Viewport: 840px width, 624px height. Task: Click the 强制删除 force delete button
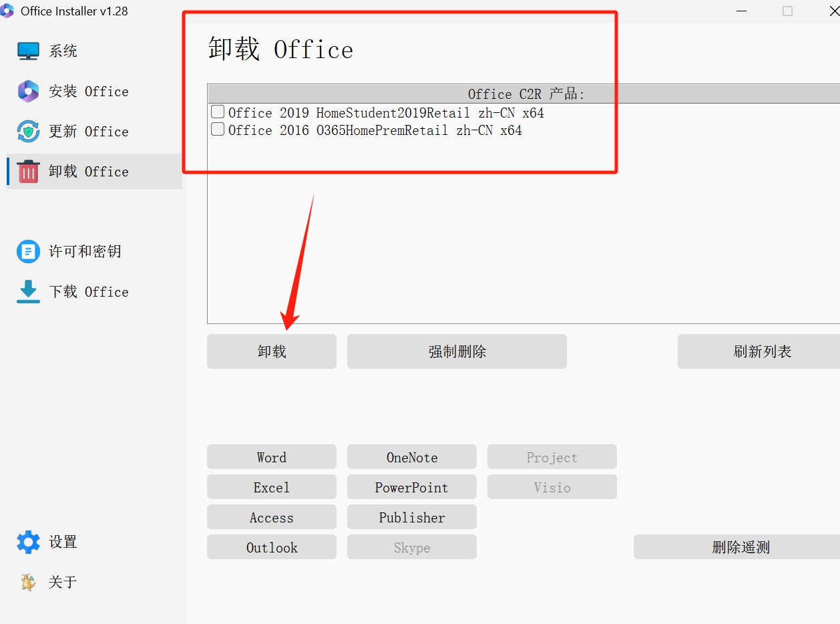(456, 351)
